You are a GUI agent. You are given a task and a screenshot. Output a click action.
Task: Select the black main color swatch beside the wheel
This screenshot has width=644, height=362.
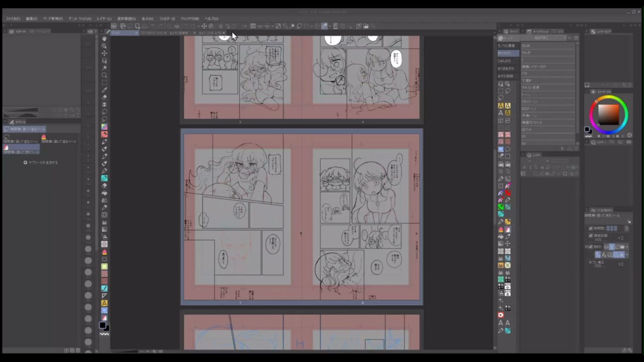click(587, 129)
